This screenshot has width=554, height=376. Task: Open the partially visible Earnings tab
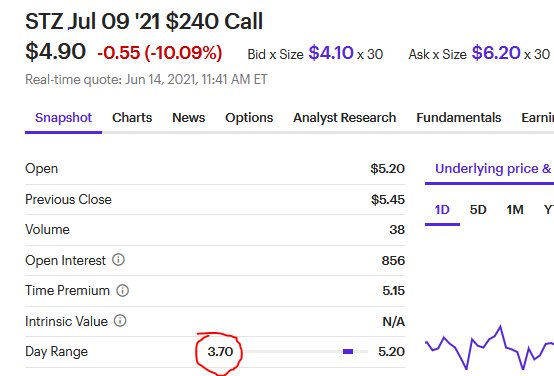(x=537, y=118)
